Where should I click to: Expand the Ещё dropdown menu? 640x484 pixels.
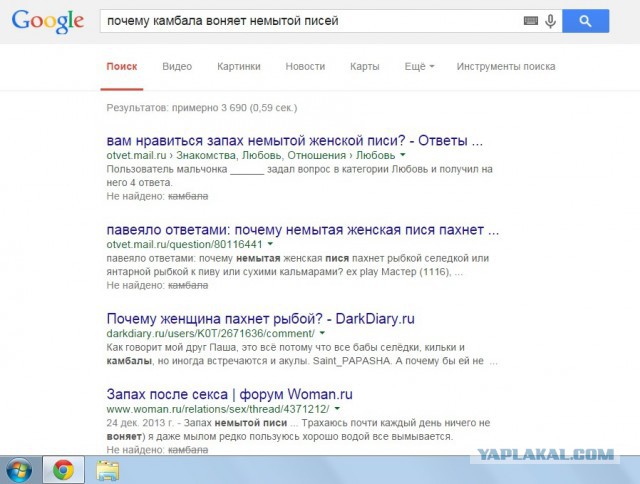coord(419,67)
